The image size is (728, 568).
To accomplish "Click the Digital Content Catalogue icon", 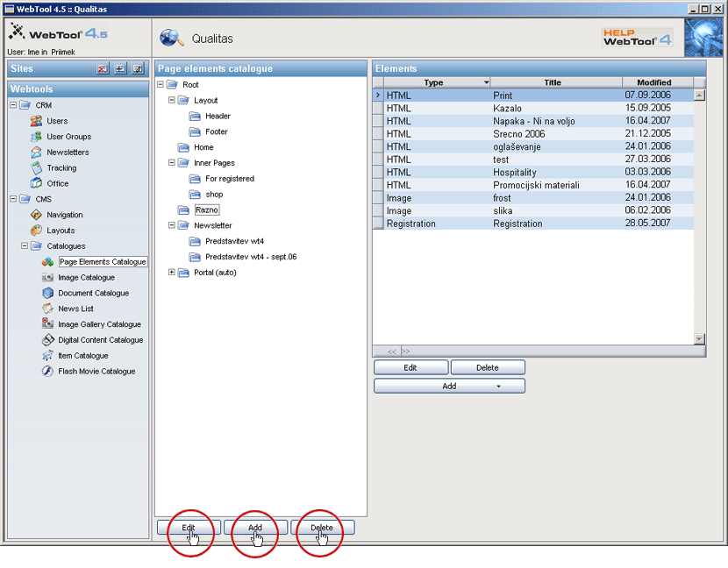I will pyautogui.click(x=48, y=340).
